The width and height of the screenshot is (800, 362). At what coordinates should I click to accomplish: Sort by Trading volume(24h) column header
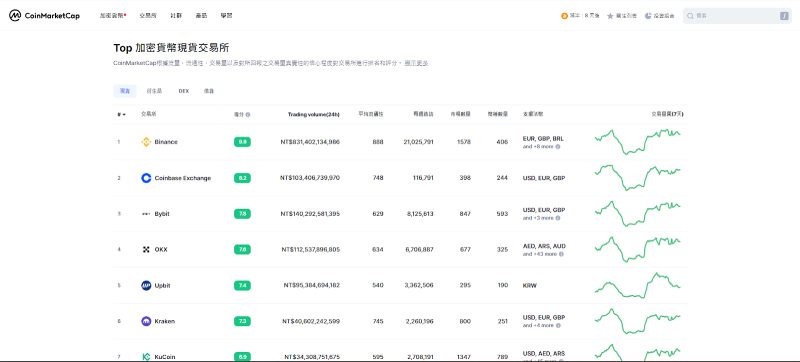[313, 114]
